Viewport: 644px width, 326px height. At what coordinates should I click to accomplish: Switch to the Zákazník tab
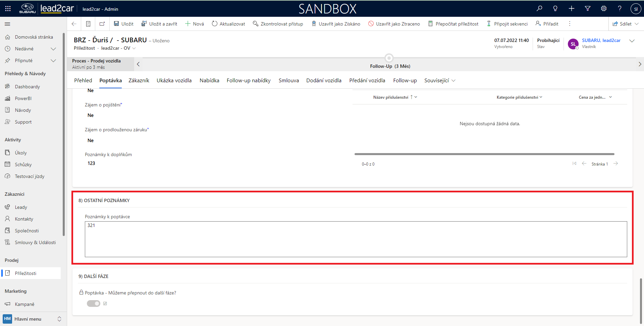[x=139, y=81]
